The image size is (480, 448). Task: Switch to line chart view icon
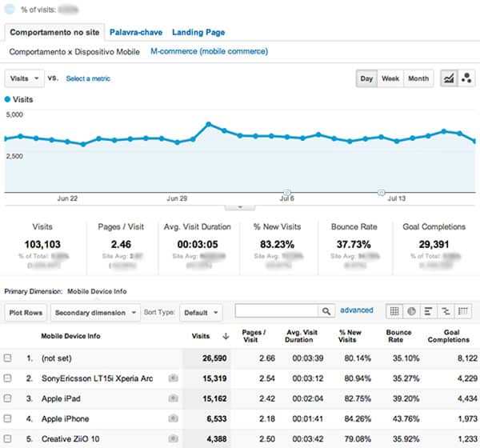449,78
